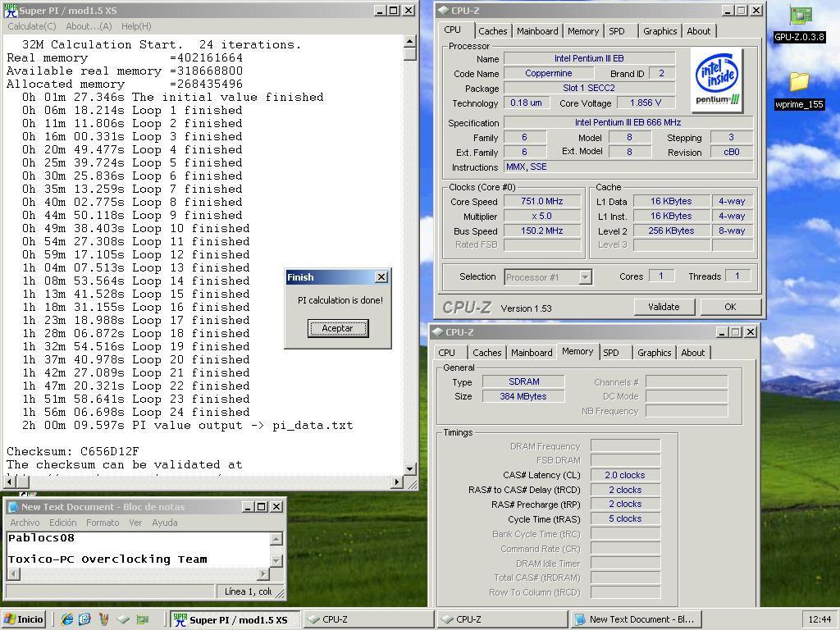Switch to Memory tab in upper CPU-Z
Screen dimensions: 840x630
[583, 31]
